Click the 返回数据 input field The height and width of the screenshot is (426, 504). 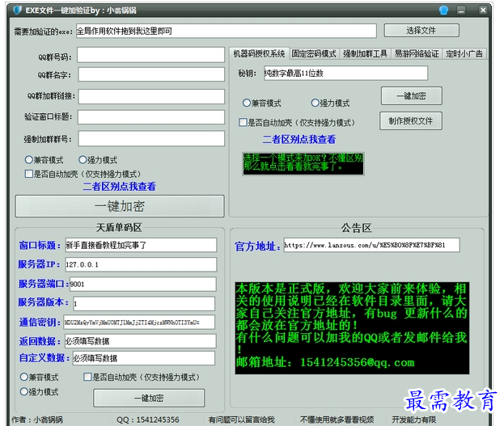[141, 341]
